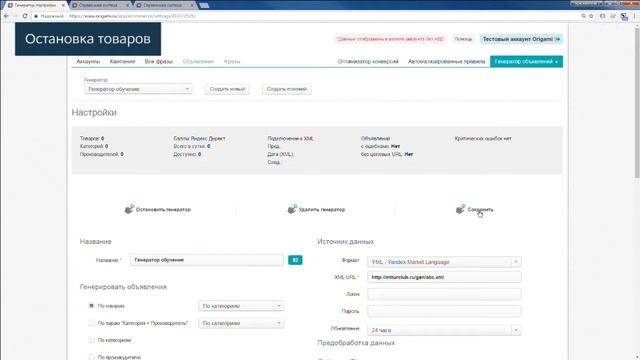
Task: Click the browser back arrow
Action: 6,16
